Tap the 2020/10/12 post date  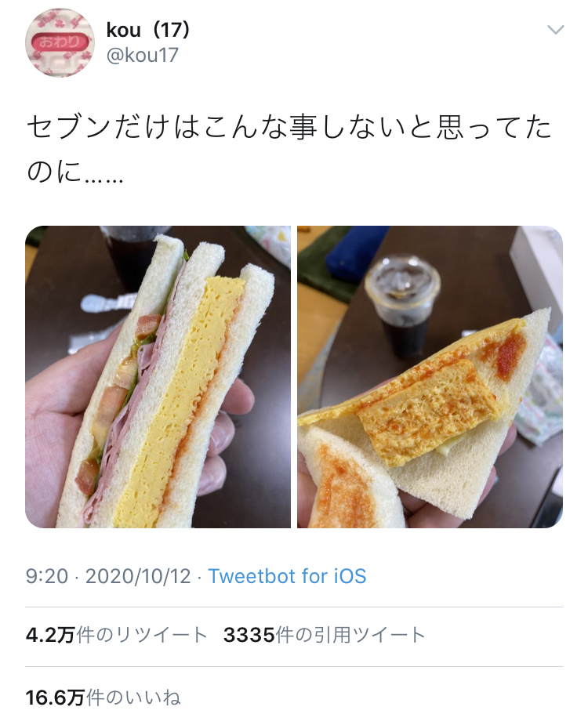coord(138,576)
